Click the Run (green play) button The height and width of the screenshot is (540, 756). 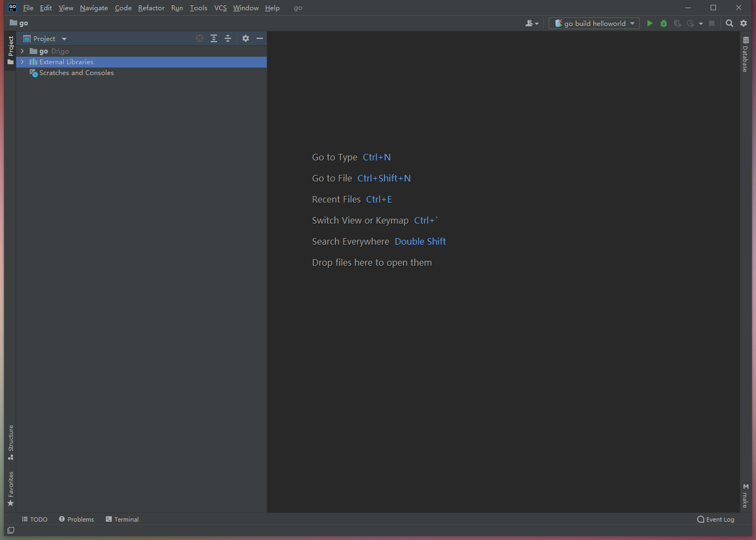coord(650,23)
